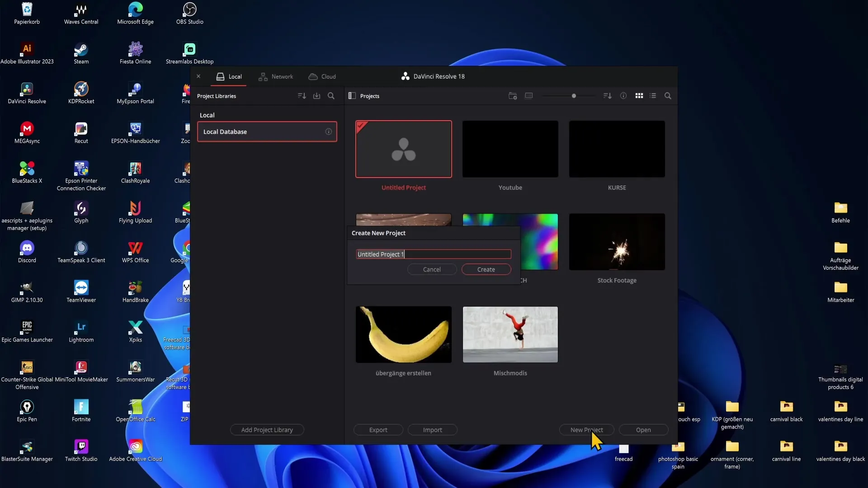Click the sort/filter icon in Projects panel
Screen dimensions: 868x488
[x=608, y=95]
